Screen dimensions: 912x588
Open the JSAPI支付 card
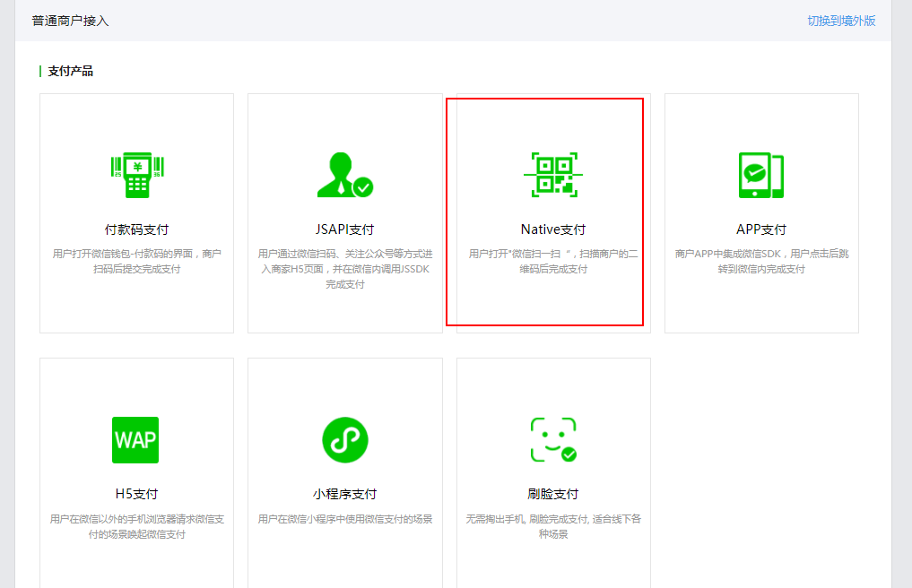343,213
